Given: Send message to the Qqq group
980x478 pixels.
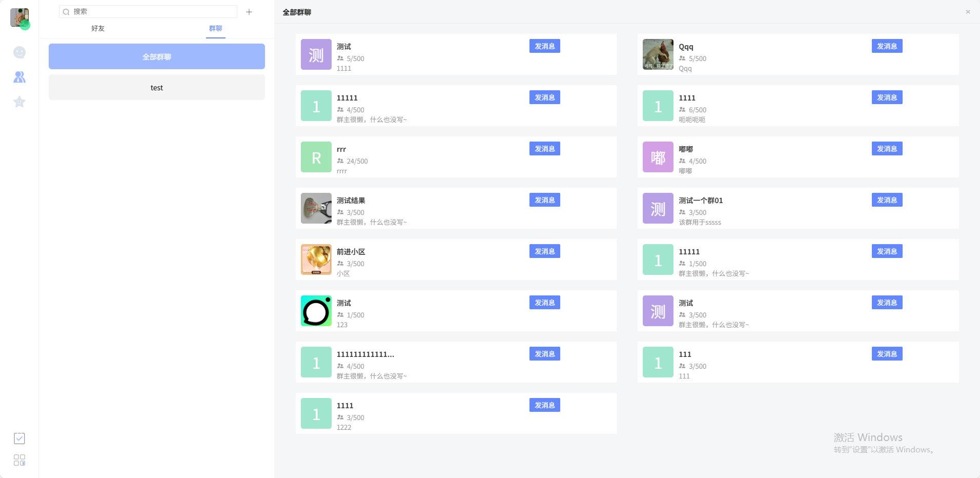Looking at the screenshot, I should (x=887, y=46).
